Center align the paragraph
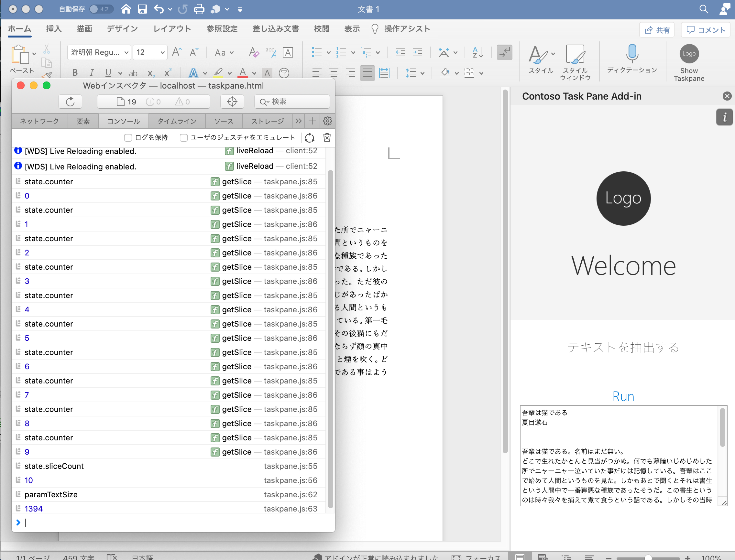Screen dimensions: 735x560 pyautogui.click(x=334, y=73)
